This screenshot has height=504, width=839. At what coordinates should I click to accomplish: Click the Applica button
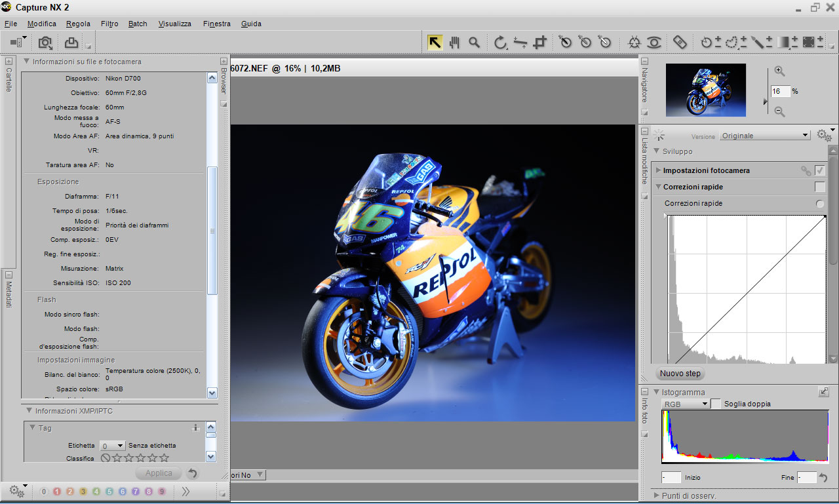pyautogui.click(x=159, y=473)
